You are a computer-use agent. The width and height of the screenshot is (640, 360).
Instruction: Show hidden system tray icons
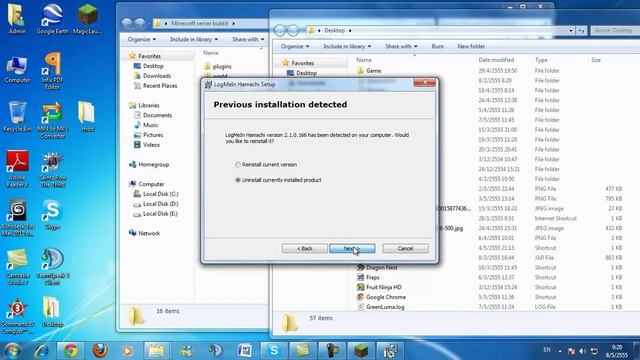(x=560, y=351)
